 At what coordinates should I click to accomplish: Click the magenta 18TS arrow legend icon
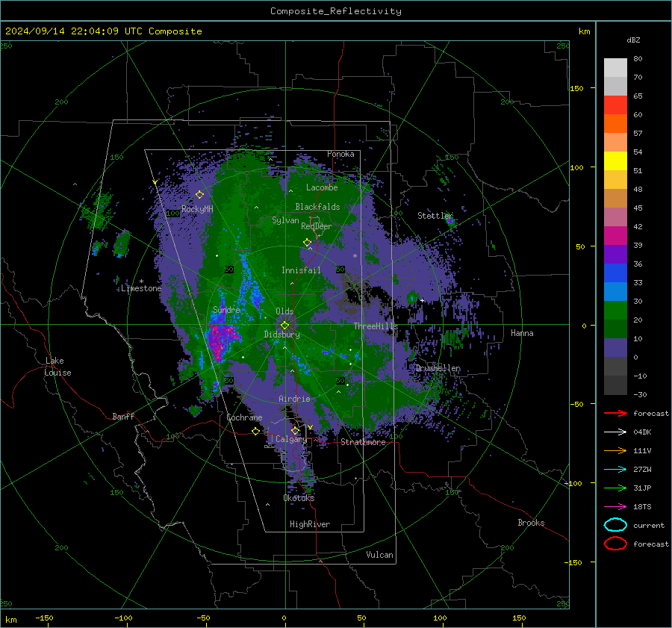(x=615, y=507)
